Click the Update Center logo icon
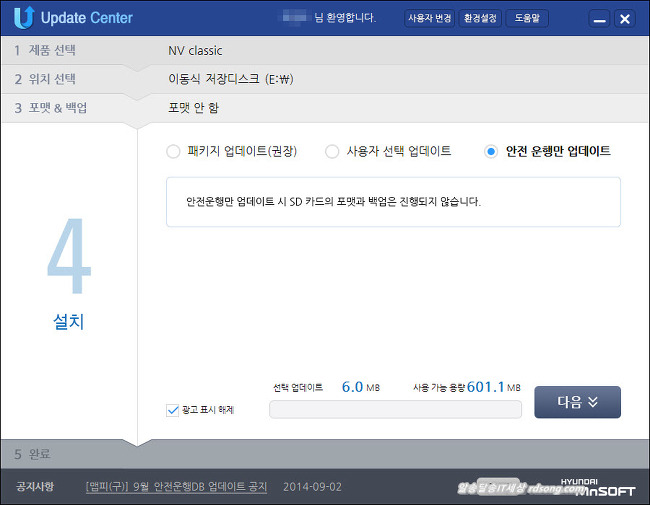650x505 pixels. pos(23,17)
